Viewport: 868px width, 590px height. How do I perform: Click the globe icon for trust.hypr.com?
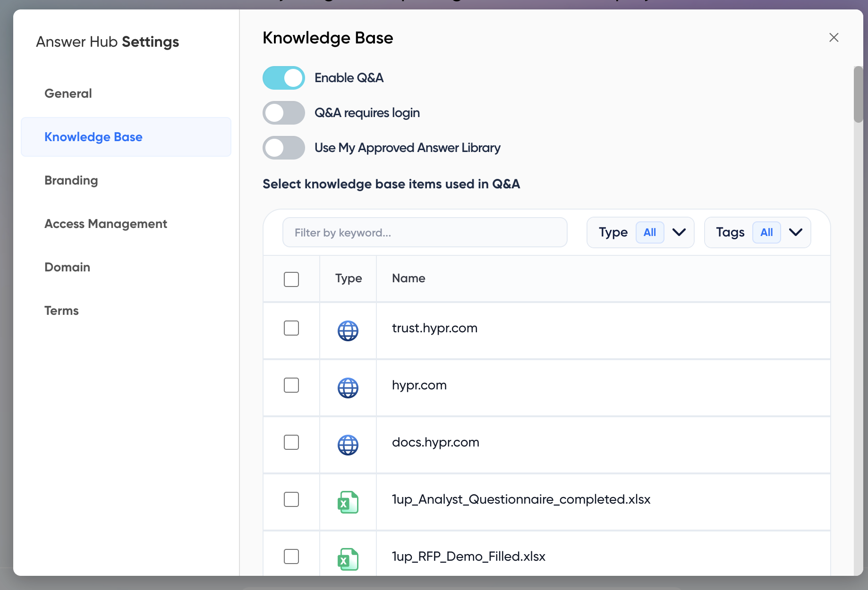point(348,330)
